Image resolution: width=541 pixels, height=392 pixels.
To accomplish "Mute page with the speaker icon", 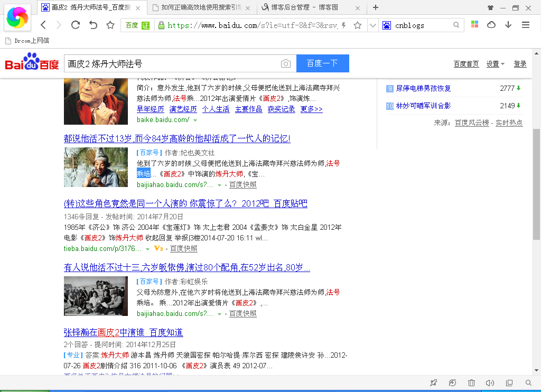I will 490,382.
